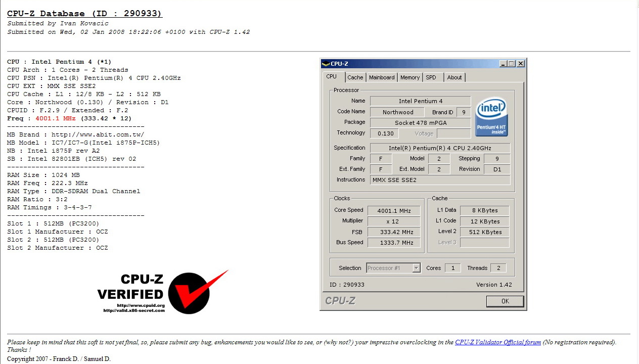Maximize the CPU-Z window
Viewport: 639px width, 364px height.
click(512, 64)
